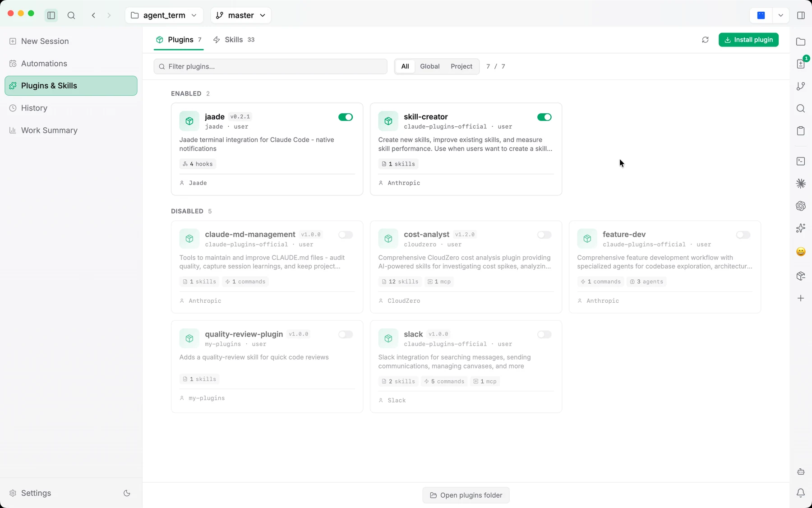This screenshot has height=508, width=812.
Task: Open the clipboard icon in right rail
Action: [x=801, y=131]
